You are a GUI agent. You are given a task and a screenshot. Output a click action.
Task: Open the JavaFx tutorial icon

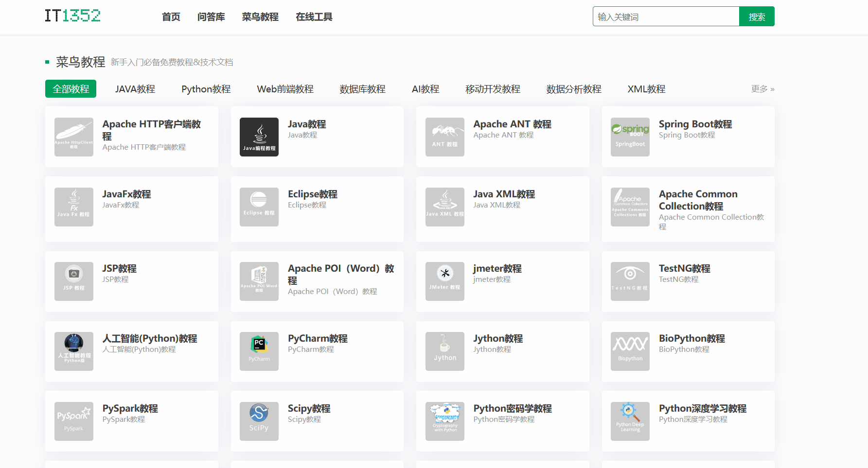tap(74, 207)
